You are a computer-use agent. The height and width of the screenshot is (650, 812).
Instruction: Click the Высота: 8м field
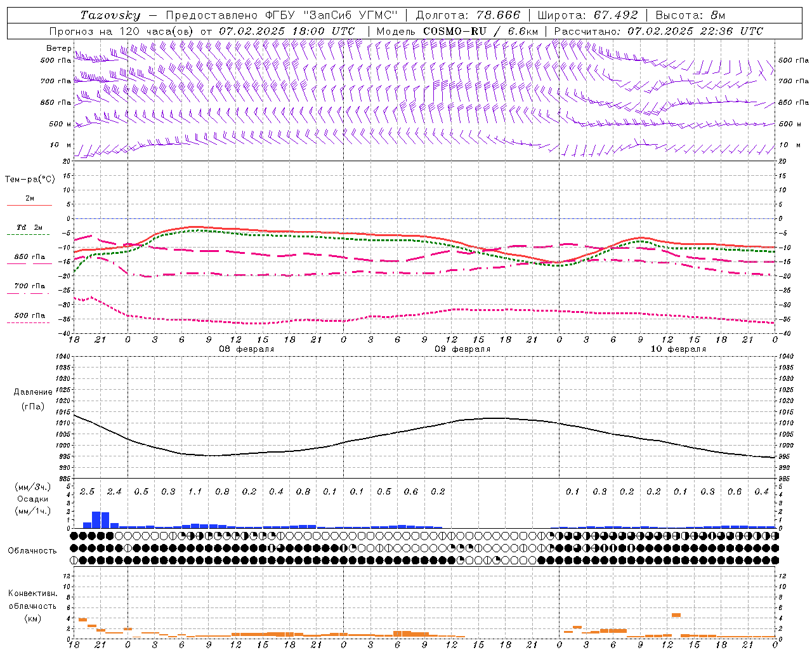pyautogui.click(x=690, y=15)
